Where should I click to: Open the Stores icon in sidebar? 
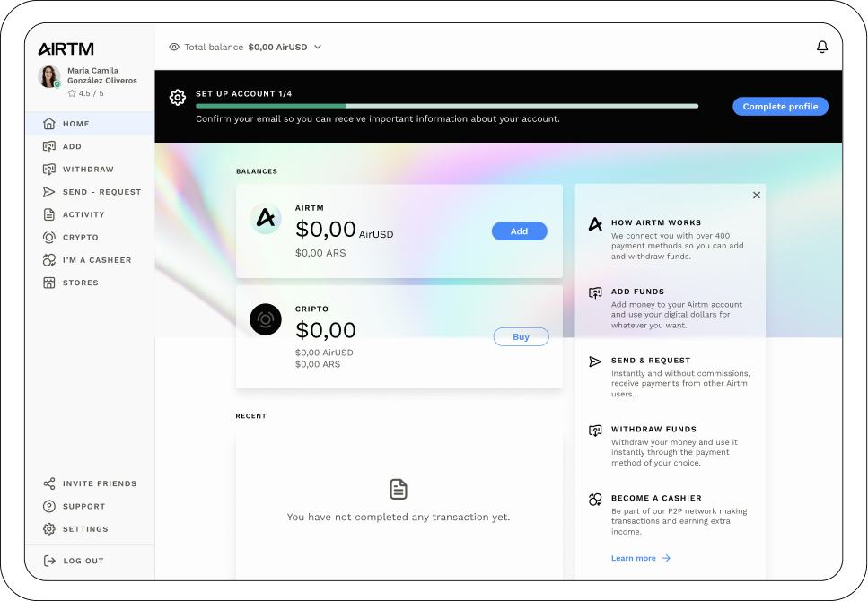click(x=49, y=283)
